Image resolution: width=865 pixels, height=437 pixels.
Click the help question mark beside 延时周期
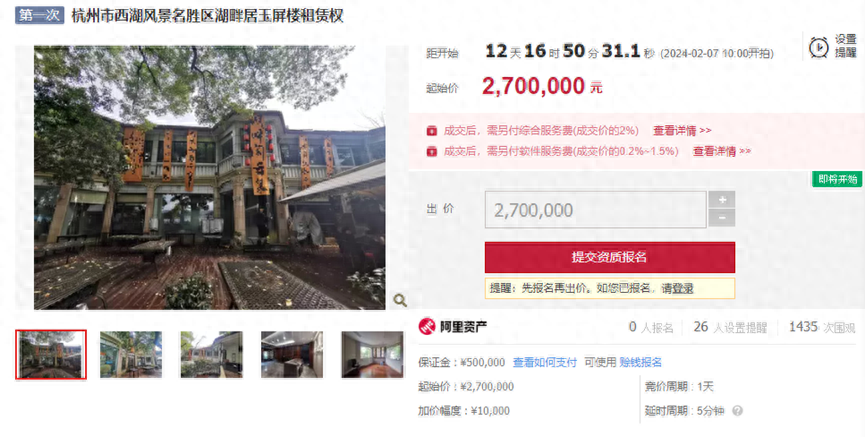[737, 411]
